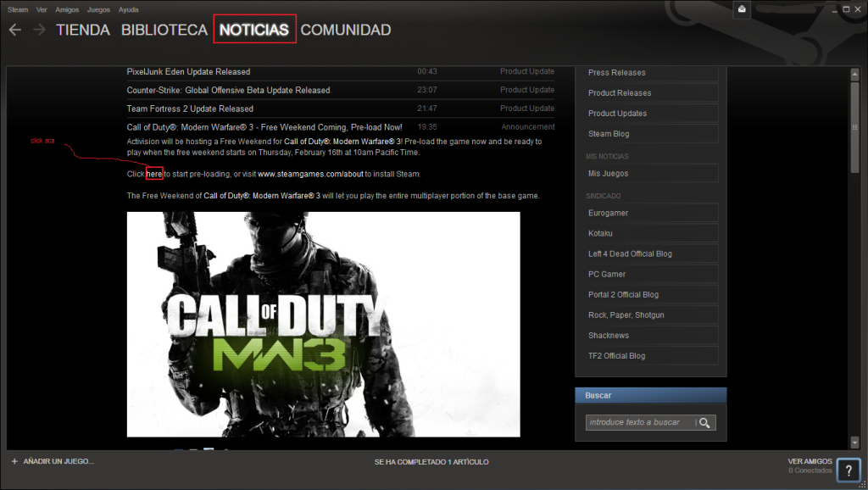Open the Steam menu
Screen dimensions: 868x490
18,9
